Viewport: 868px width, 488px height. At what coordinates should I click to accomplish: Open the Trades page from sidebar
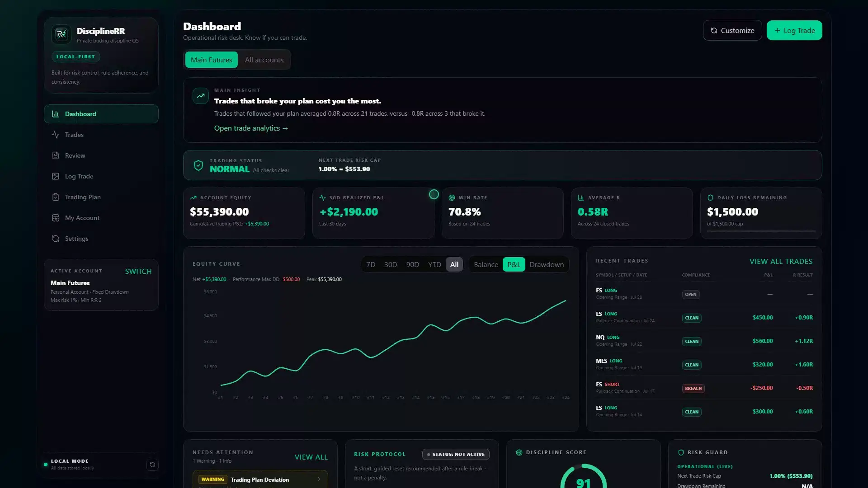pos(101,135)
